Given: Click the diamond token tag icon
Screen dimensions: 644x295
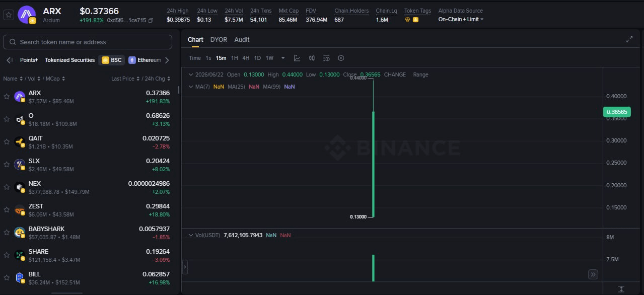Looking at the screenshot, I should [x=408, y=20].
